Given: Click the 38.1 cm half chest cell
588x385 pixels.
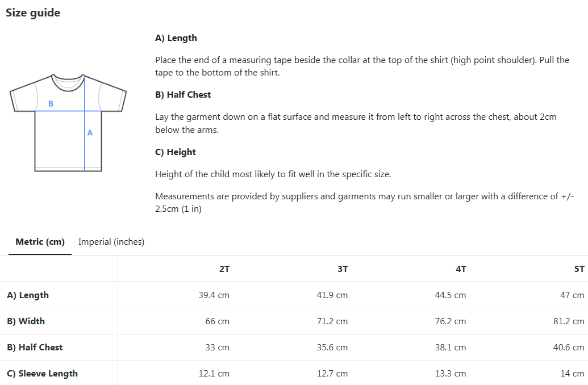Looking at the screenshot, I should point(451,348).
